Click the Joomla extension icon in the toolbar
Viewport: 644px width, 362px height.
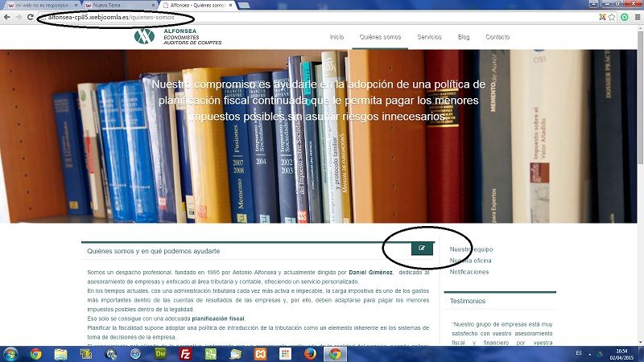pyautogui.click(x=602, y=17)
